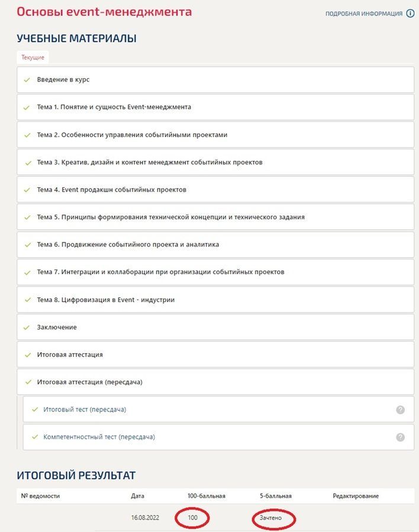Screen dimensions: 419x532
Task: Click help icon on Итоговый тест (пересдача) row
Action: [400, 410]
